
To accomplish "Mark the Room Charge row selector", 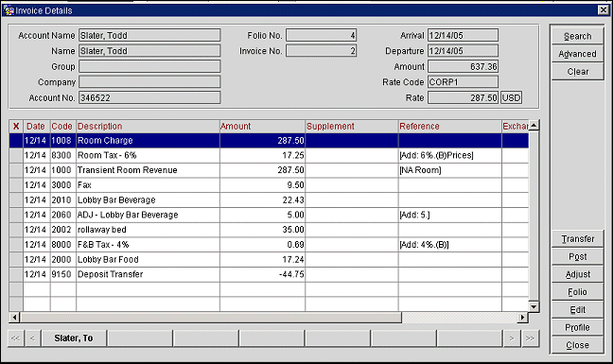I will [x=16, y=141].
